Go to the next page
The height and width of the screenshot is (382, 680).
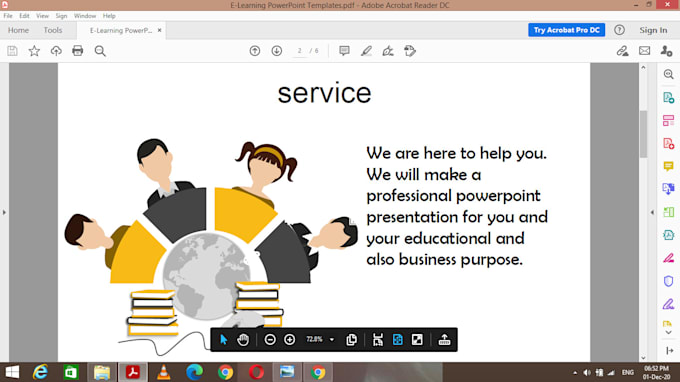click(277, 51)
